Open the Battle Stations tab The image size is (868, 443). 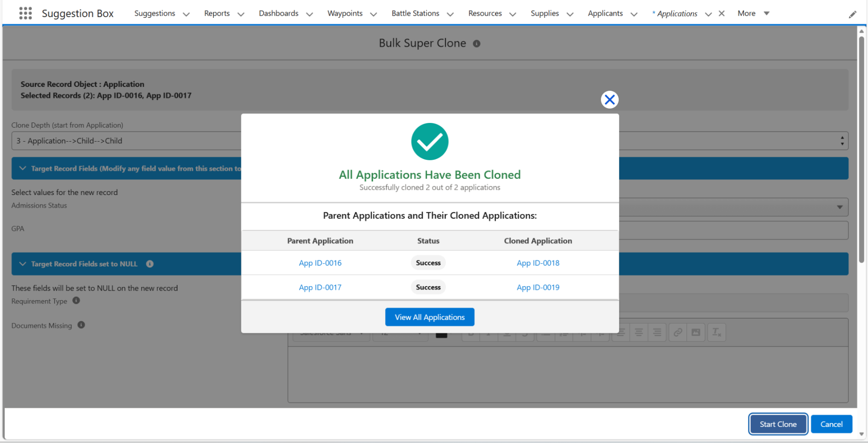click(x=415, y=13)
